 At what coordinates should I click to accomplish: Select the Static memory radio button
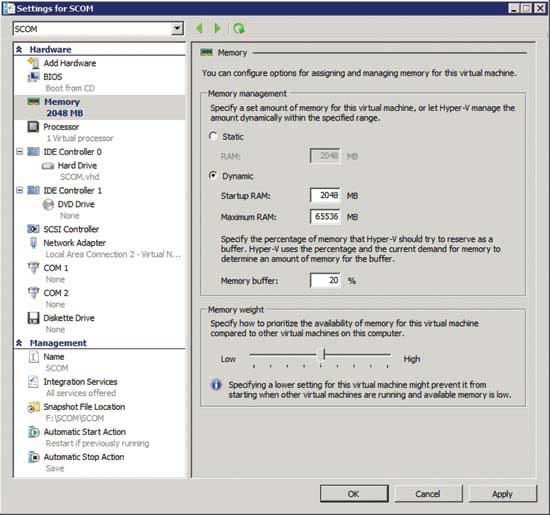tap(213, 136)
